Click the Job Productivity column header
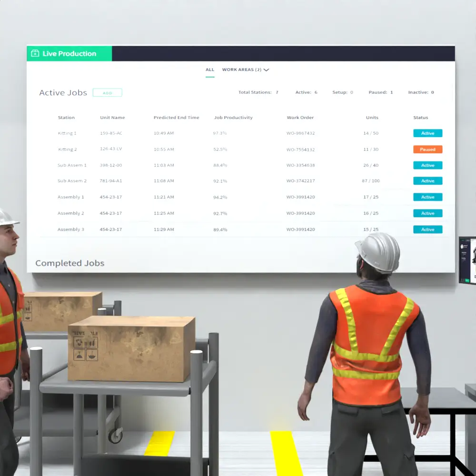 233,118
